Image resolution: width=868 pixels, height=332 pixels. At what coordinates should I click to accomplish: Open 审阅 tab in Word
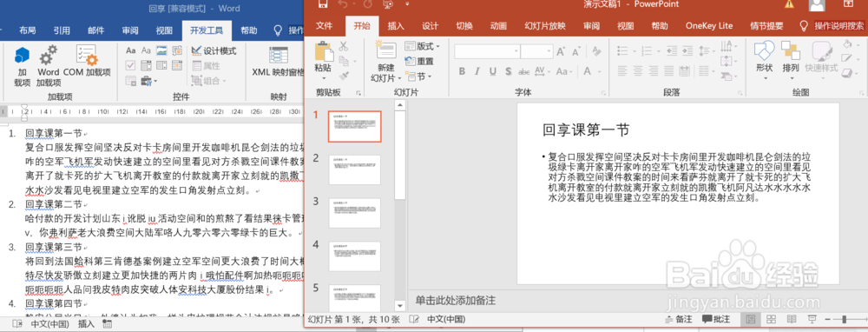(130, 30)
